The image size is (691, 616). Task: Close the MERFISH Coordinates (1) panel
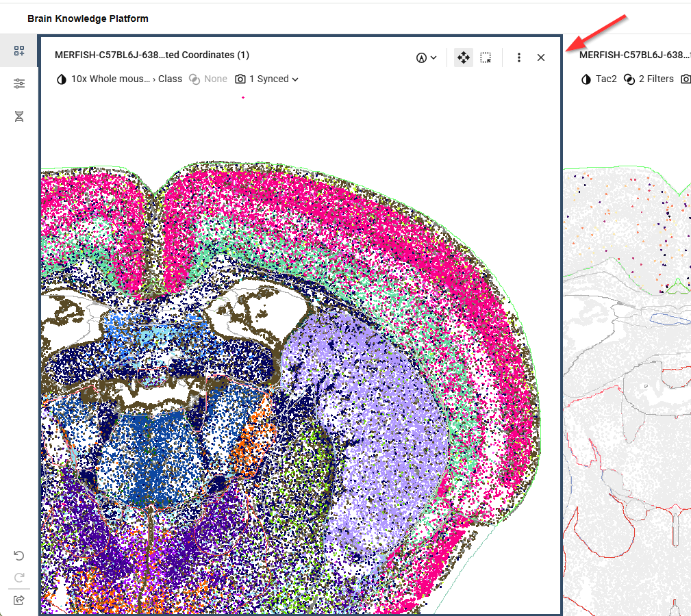[541, 57]
